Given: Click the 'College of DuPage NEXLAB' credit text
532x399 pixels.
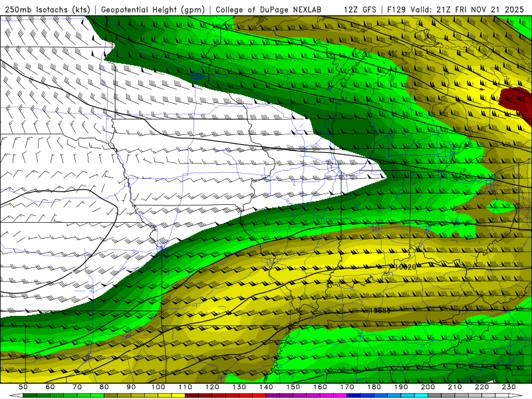Looking at the screenshot, I should point(269,10).
